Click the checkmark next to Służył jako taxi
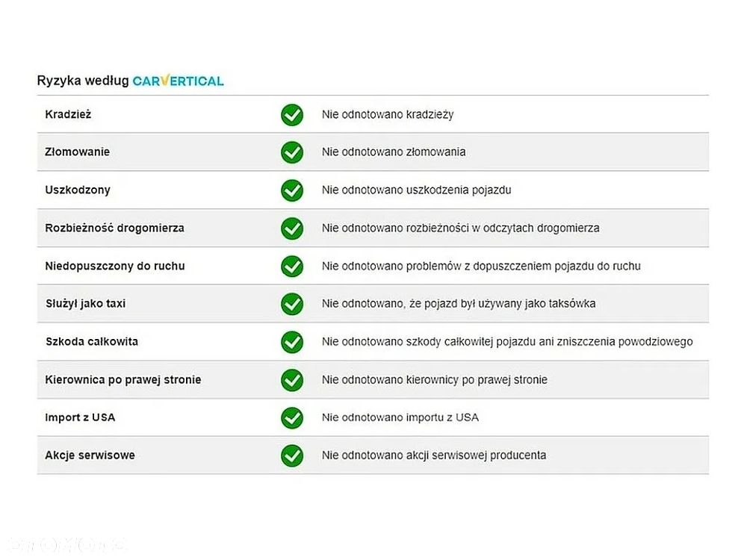The width and height of the screenshot is (747, 560). click(291, 304)
